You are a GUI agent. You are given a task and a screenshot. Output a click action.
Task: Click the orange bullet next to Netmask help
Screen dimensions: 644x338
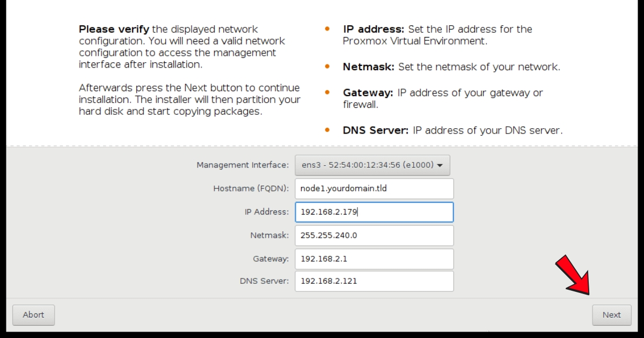(x=327, y=67)
